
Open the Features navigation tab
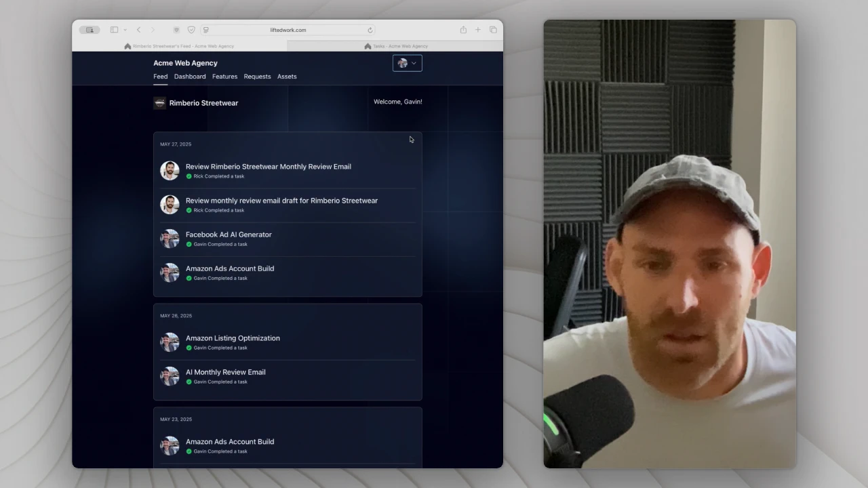pyautogui.click(x=224, y=77)
